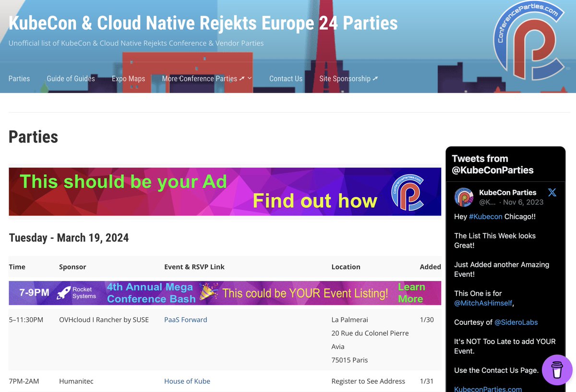Click the KubeCon Parties avatar in tweet
The image size is (576, 392).
464,197
